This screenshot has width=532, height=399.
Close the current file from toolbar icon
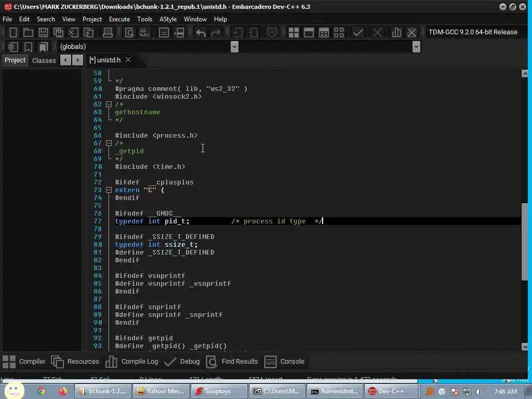click(x=73, y=33)
